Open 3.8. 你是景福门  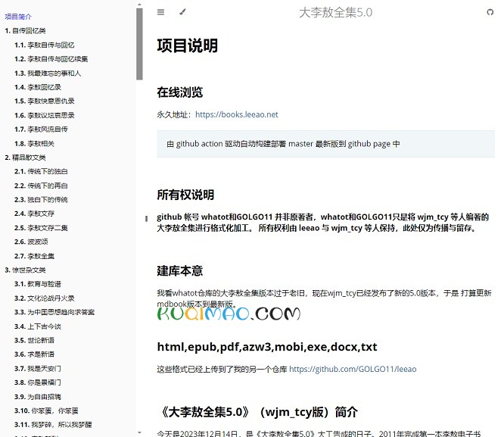[38, 382]
